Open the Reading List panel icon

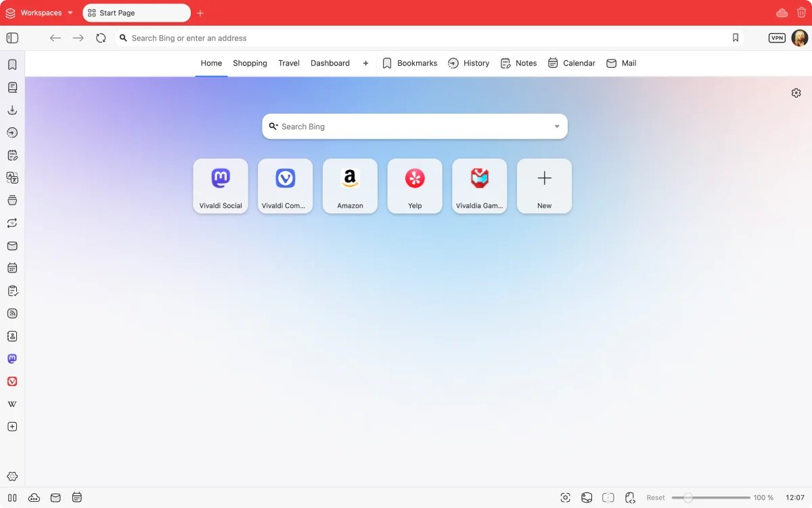tap(12, 87)
